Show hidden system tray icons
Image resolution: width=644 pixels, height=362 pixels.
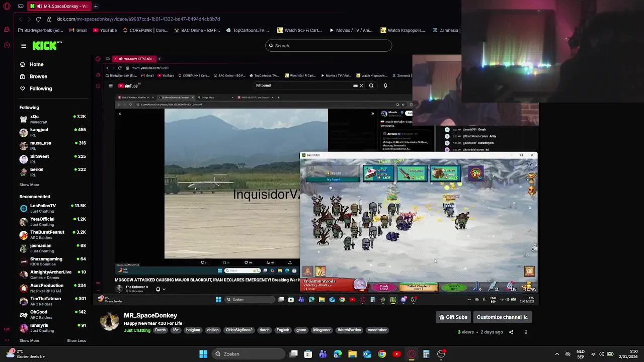557,354
